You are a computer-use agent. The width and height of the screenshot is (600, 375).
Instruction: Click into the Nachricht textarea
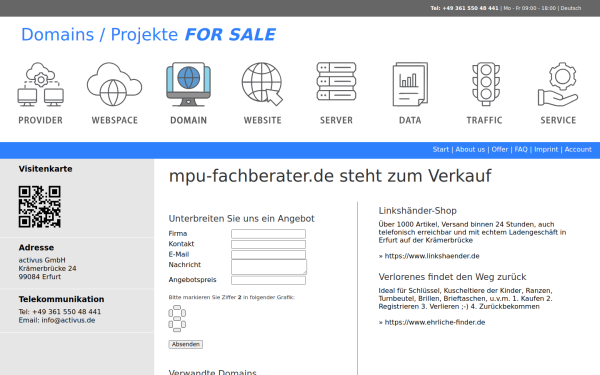coord(269,267)
